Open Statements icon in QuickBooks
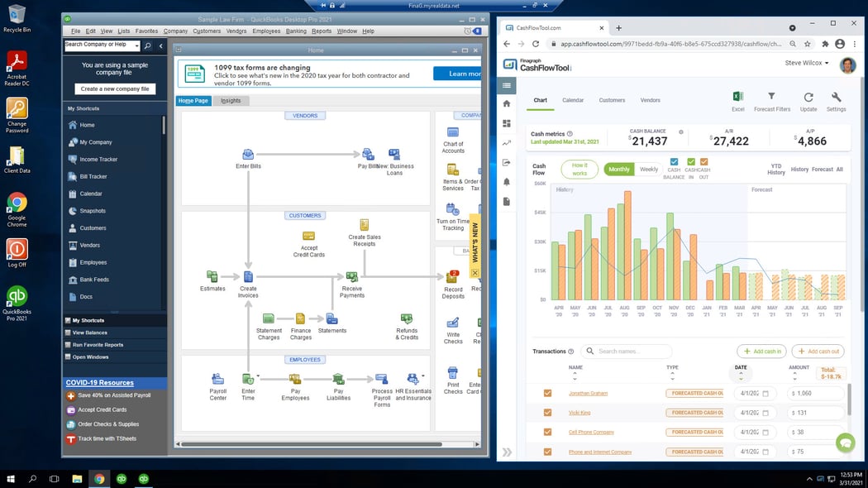 [x=331, y=318]
